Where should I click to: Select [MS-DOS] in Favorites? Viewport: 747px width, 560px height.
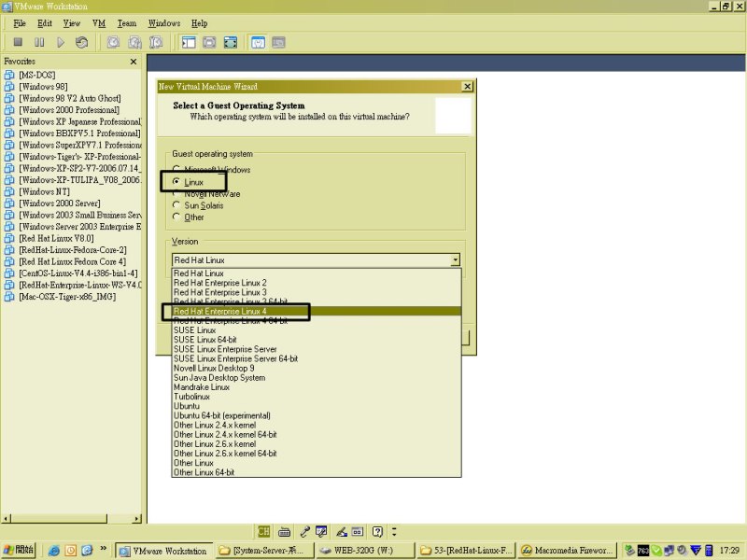[37, 75]
